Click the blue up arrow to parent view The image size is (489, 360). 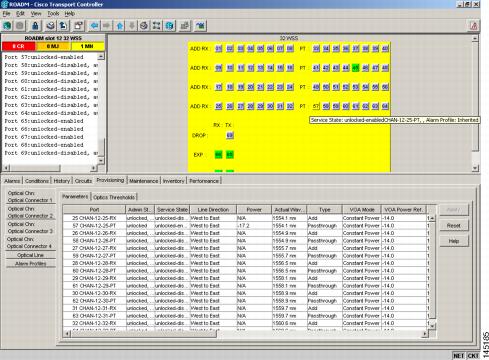120,26
